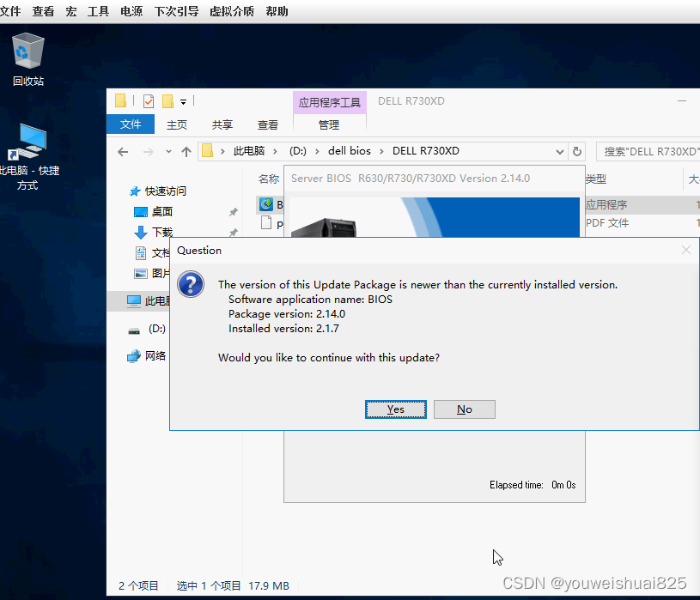The height and width of the screenshot is (600, 700).
Task: Click the folder icon in the address bar
Action: click(207, 151)
